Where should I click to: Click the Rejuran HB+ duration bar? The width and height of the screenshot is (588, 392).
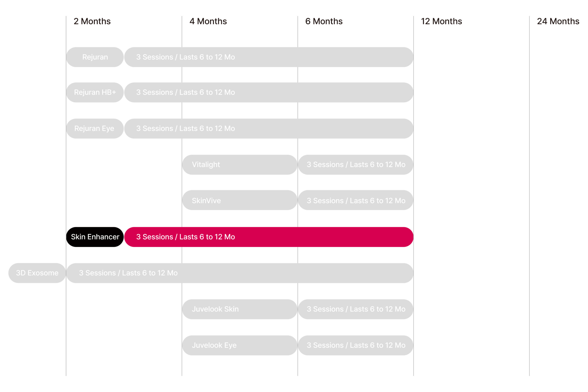pos(269,92)
